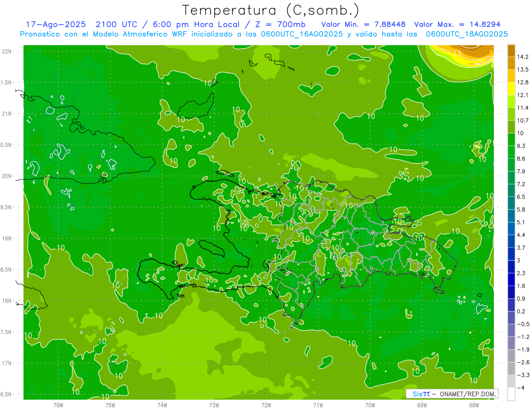
Task: Click the '75W' longitude axis label
Action: click(x=110, y=405)
